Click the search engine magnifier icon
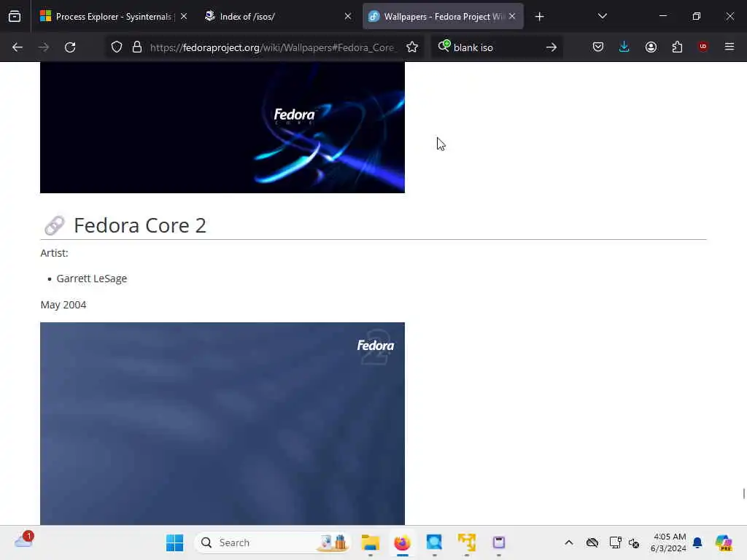This screenshot has height=560, width=747. click(444, 46)
